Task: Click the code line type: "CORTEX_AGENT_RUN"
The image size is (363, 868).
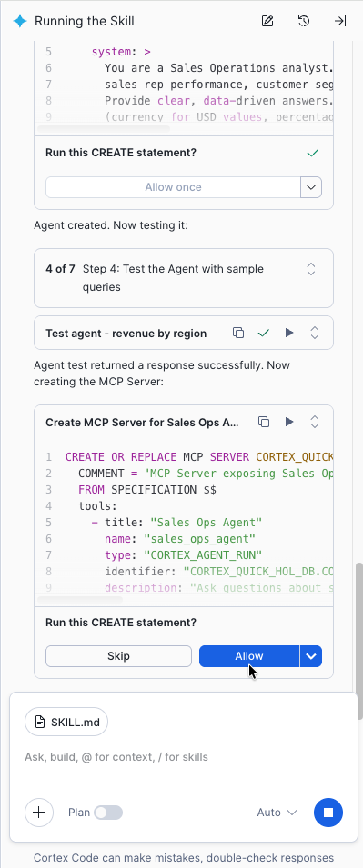Action: tap(183, 555)
